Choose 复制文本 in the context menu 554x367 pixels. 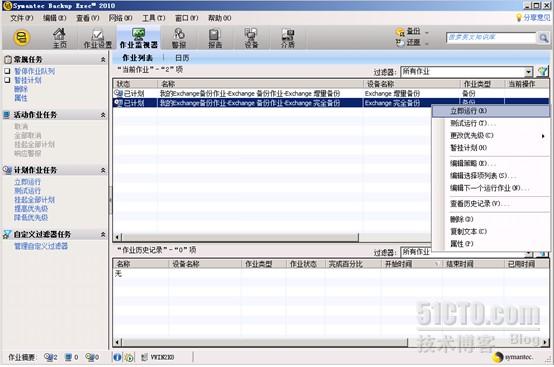490,231
